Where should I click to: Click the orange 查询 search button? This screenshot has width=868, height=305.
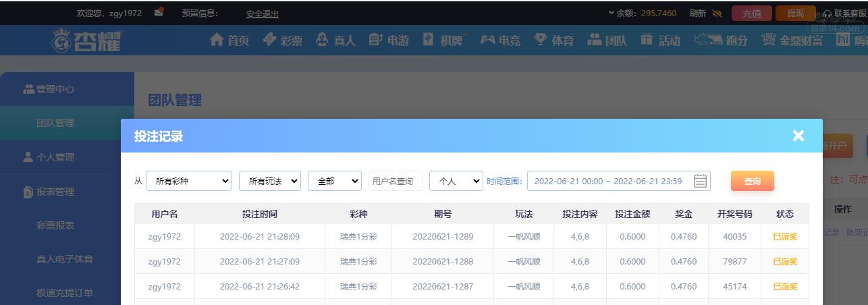pos(753,181)
